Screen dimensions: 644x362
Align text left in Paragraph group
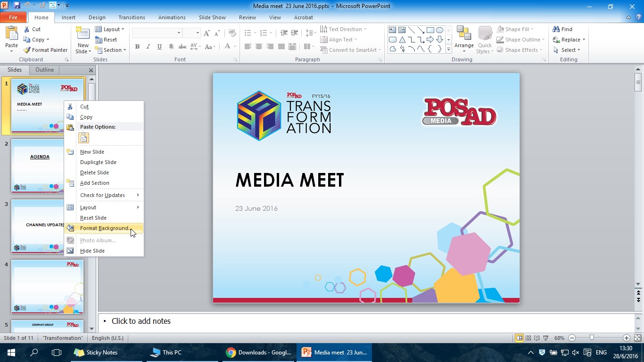click(248, 47)
